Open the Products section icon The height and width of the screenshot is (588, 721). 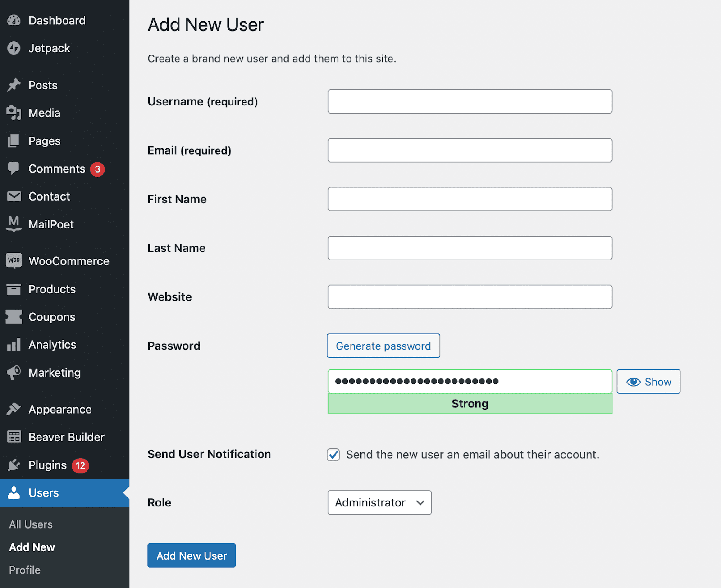(14, 289)
